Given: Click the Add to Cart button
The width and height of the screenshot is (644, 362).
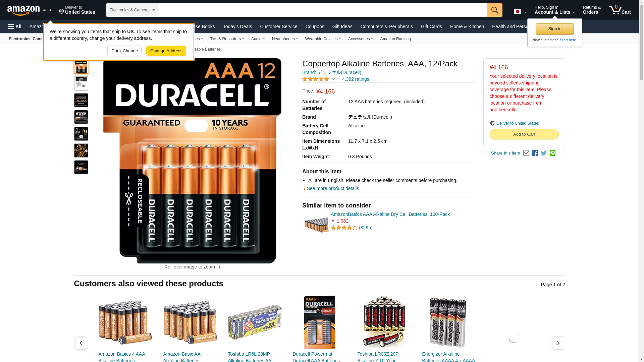Looking at the screenshot, I should point(524,134).
